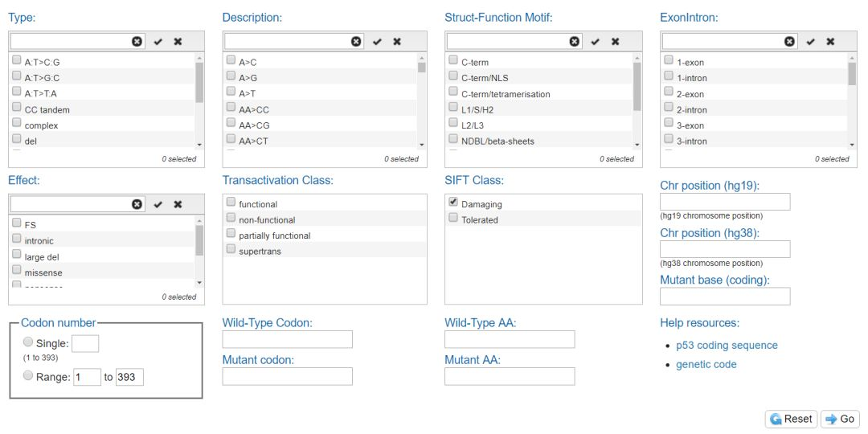Select all items in Type list

pyautogui.click(x=158, y=41)
